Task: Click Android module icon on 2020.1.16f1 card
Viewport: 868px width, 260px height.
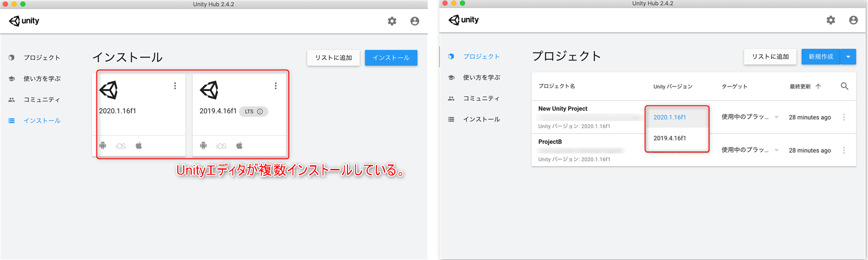Action: click(x=103, y=146)
